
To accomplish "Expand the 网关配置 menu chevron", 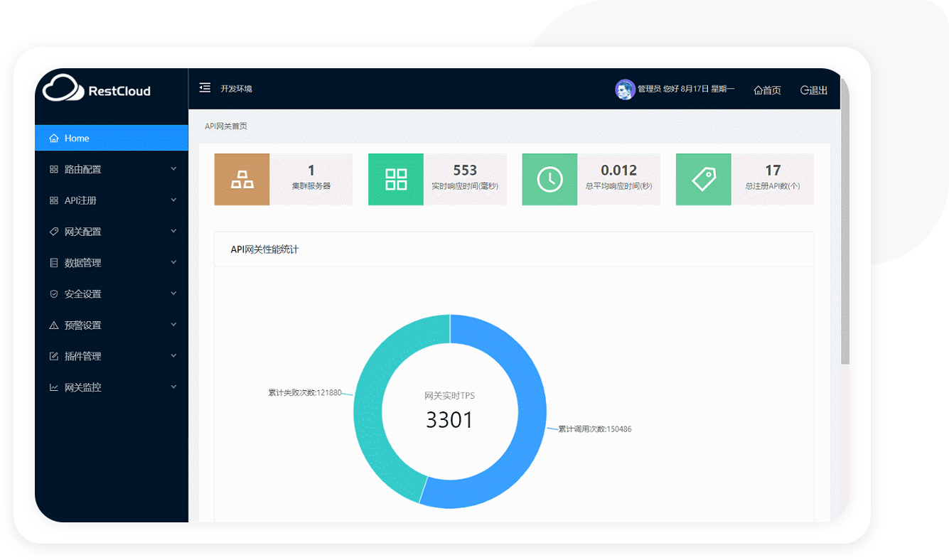I will point(173,232).
